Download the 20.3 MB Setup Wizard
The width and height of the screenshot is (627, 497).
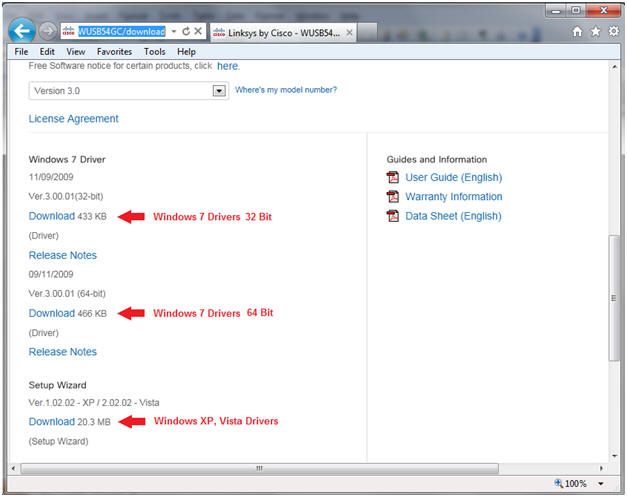[x=52, y=421]
